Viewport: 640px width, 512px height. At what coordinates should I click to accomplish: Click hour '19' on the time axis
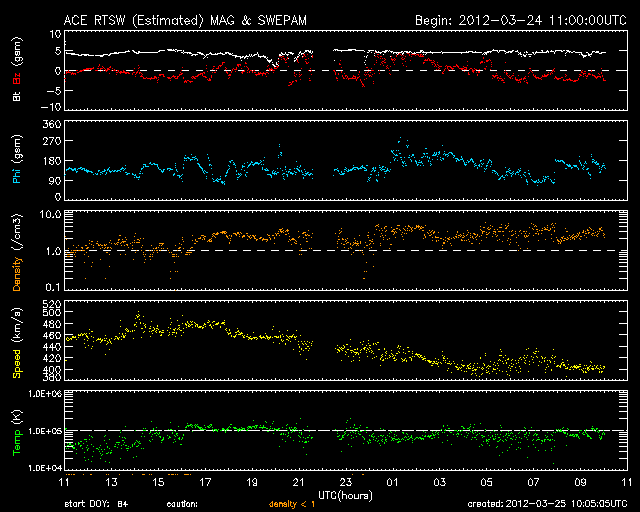click(252, 483)
